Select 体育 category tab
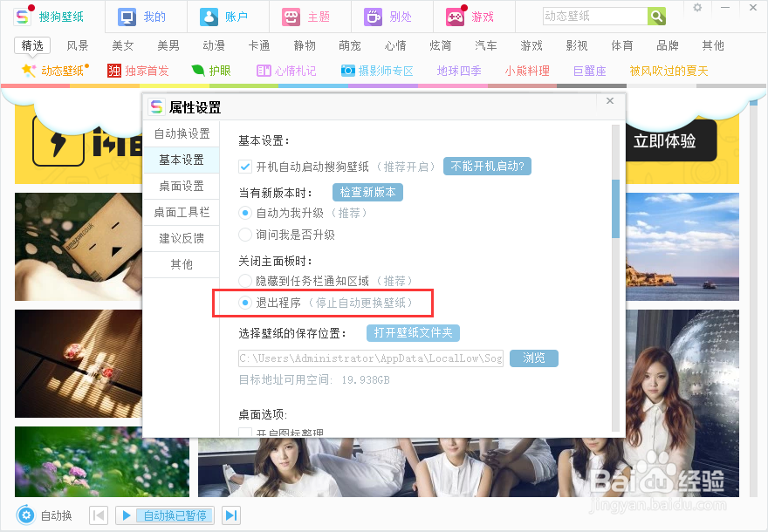 [622, 45]
